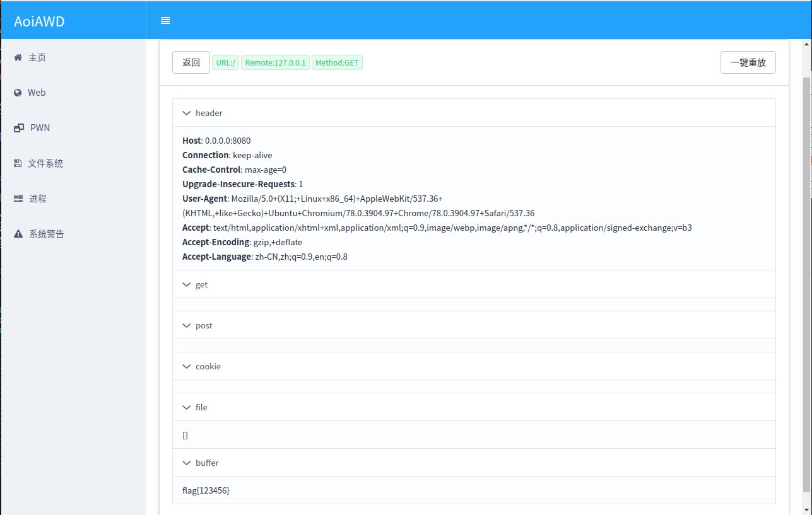Collapse the file panel
Screen dimensions: 812x515
point(186,407)
